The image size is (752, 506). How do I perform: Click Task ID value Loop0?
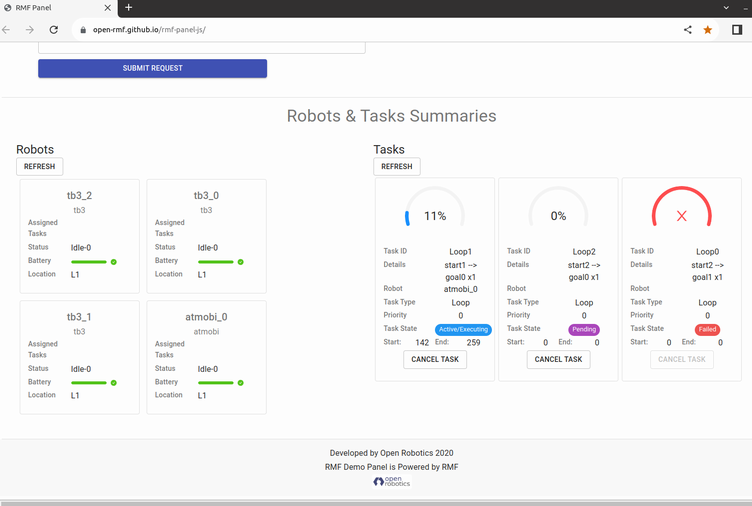[x=707, y=251]
